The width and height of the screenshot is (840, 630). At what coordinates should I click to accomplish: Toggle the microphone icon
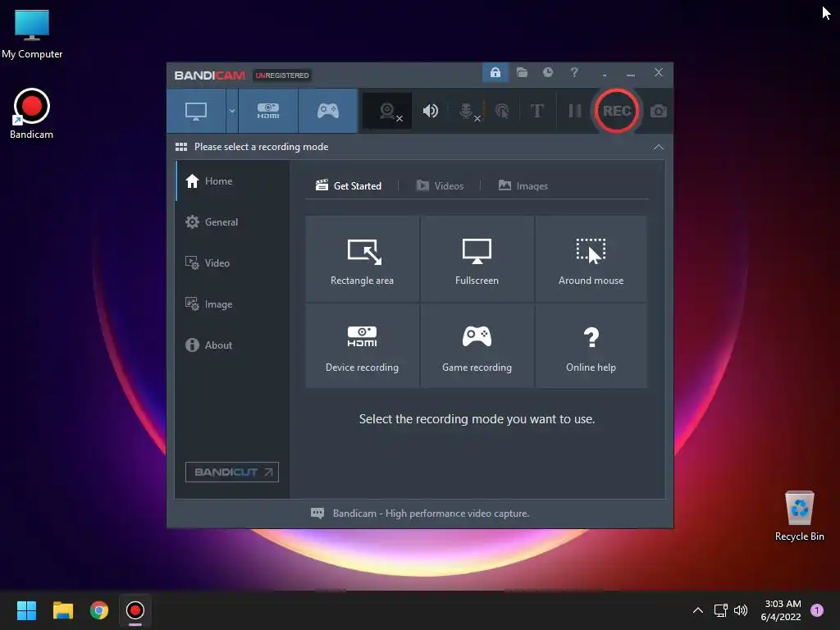point(467,111)
